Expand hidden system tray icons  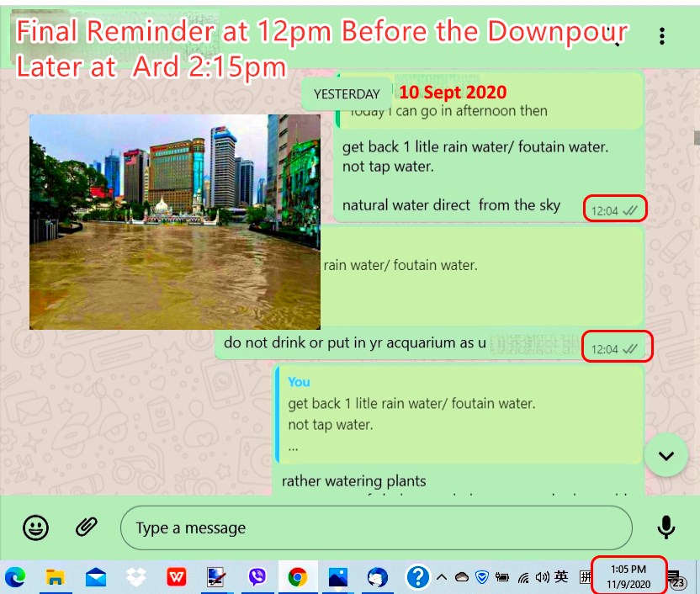[x=442, y=577]
